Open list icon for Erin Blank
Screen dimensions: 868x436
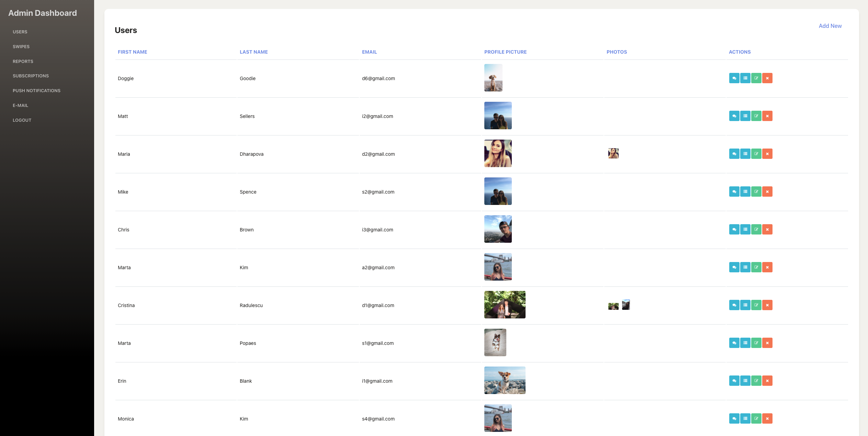pos(745,381)
